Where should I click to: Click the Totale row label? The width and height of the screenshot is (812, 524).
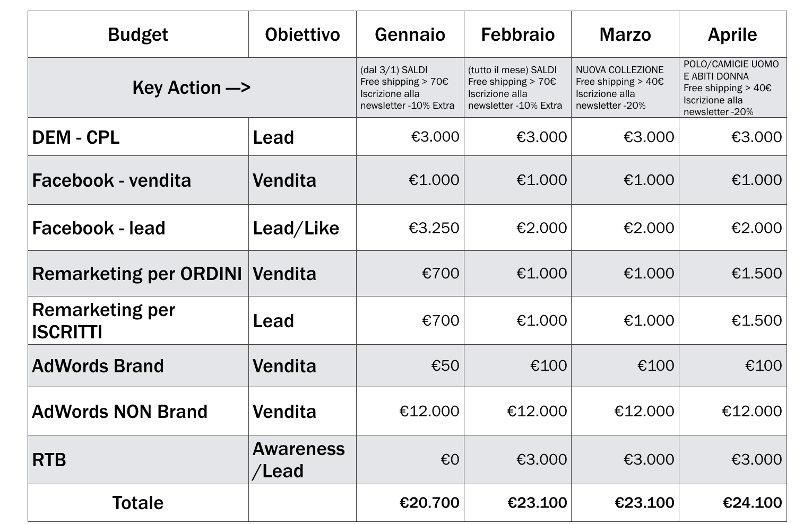pos(138,503)
